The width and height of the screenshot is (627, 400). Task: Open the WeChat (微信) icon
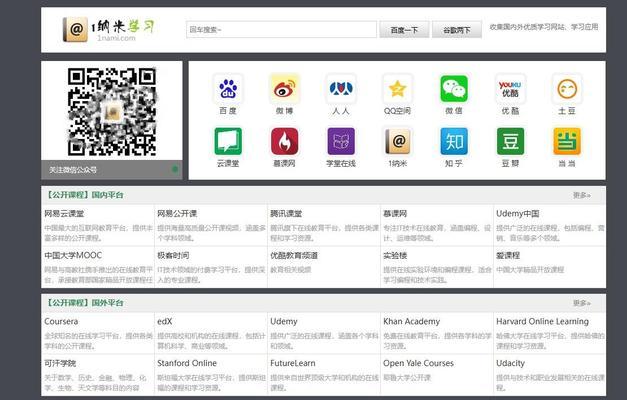pos(454,89)
